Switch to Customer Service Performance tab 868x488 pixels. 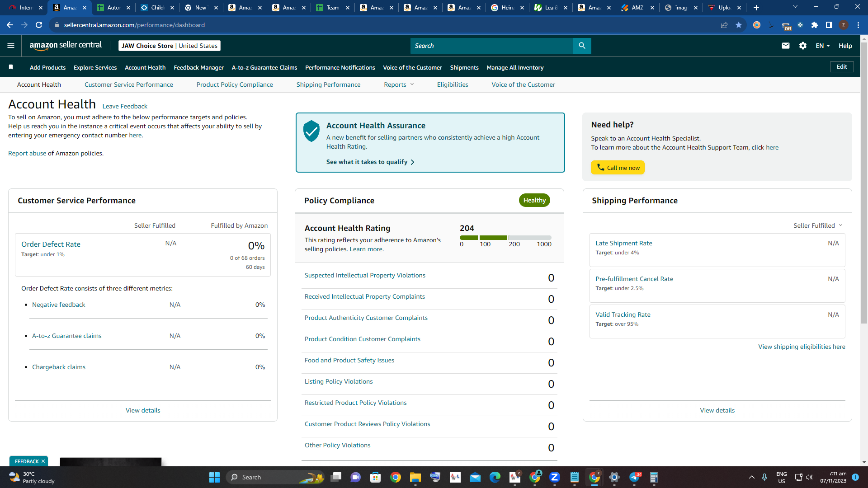tap(129, 84)
